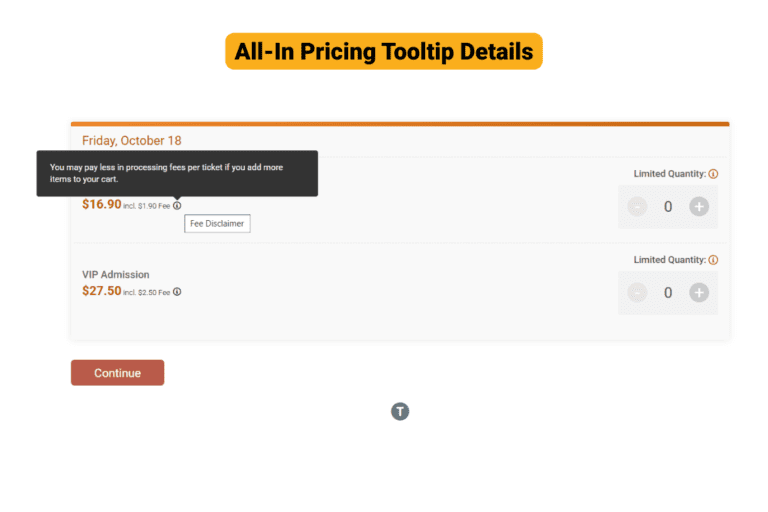Click the info icon beside $2.50 Fee
Screen dimensions: 768x512
point(177,292)
